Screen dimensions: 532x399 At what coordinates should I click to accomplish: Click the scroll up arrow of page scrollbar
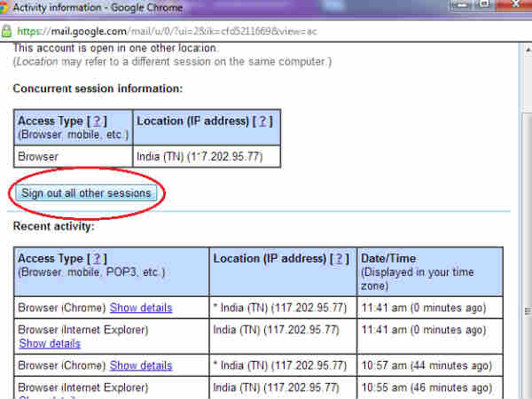click(528, 50)
